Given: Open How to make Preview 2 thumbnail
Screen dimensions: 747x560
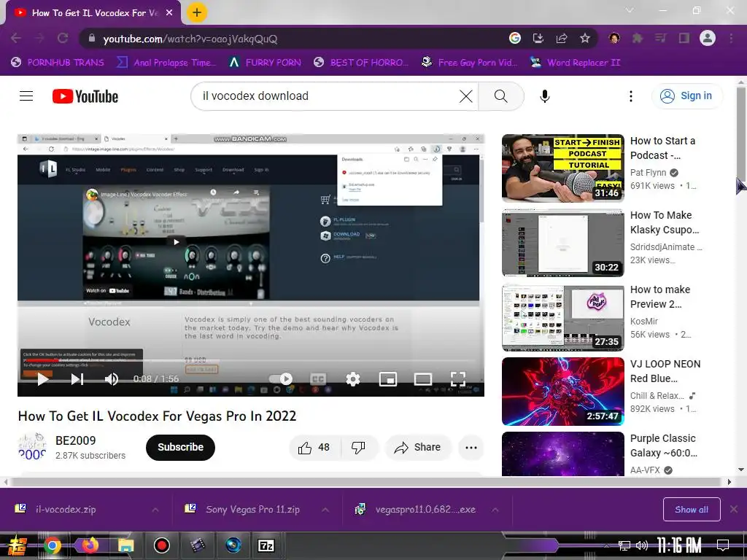Looking at the screenshot, I should pyautogui.click(x=562, y=316).
